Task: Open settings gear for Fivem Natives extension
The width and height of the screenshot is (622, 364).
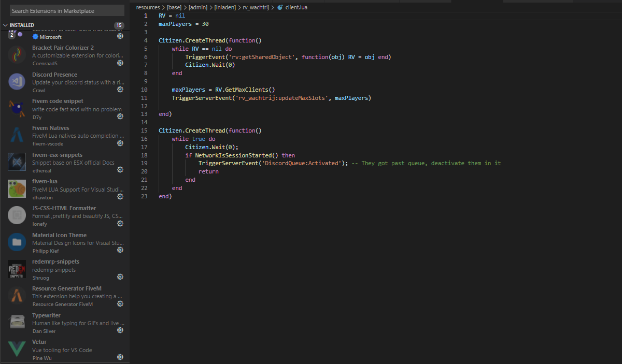Action: point(120,143)
